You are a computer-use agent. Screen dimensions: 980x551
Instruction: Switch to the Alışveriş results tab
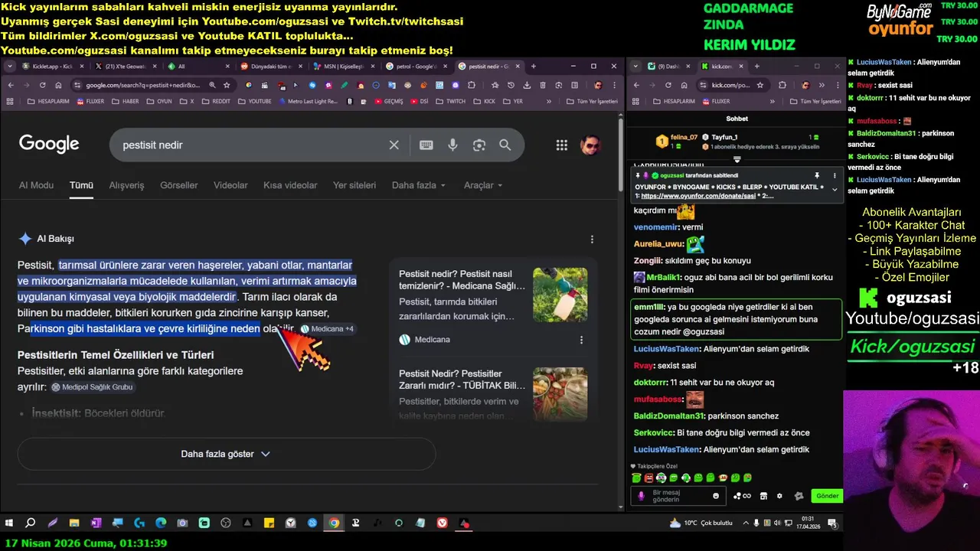[126, 185]
